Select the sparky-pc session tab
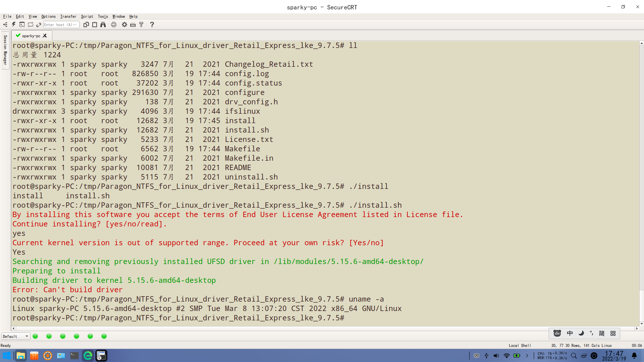644x362 pixels. (x=31, y=36)
